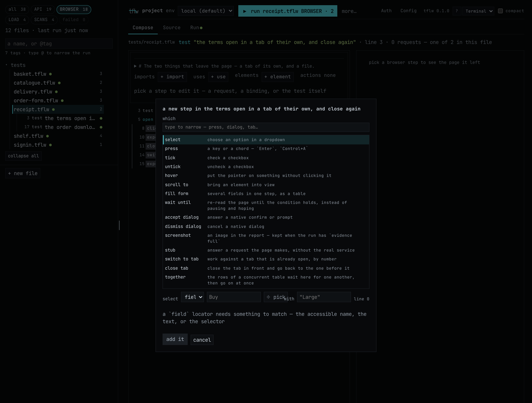Collapse the tests folder tree
This screenshot has height=403, width=532.
tap(6, 65)
